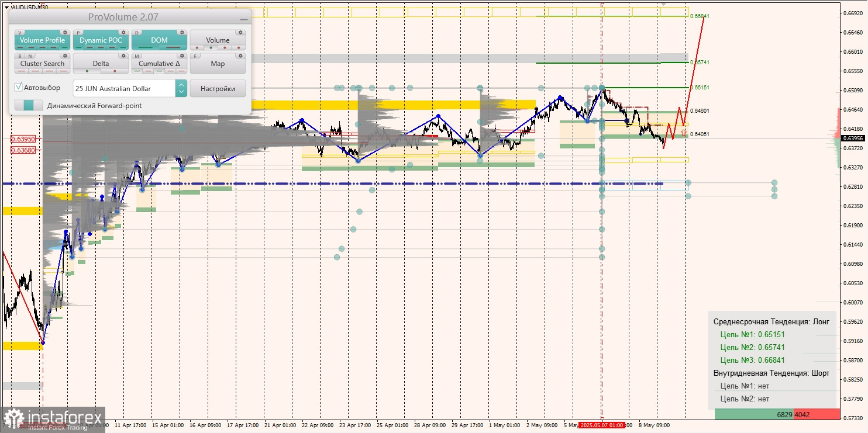Viewport: 868px width, 433px height.
Task: Click the 0.60070 price scale label
Action: 853,303
